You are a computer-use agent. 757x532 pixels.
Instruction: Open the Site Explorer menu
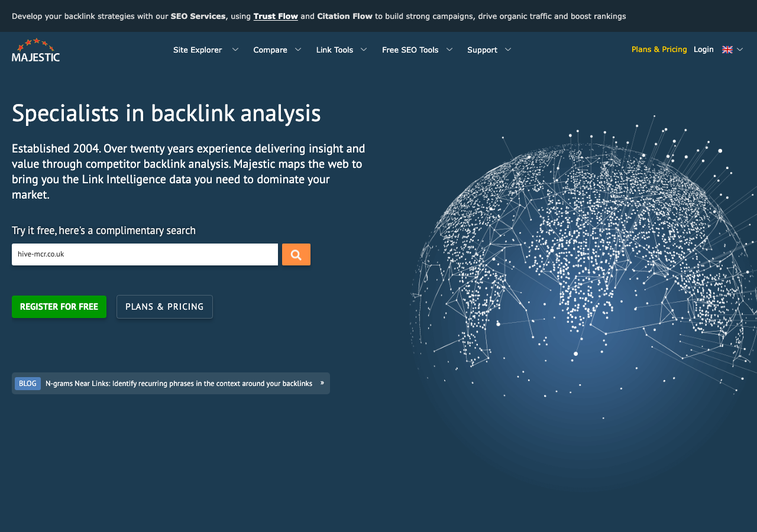198,50
